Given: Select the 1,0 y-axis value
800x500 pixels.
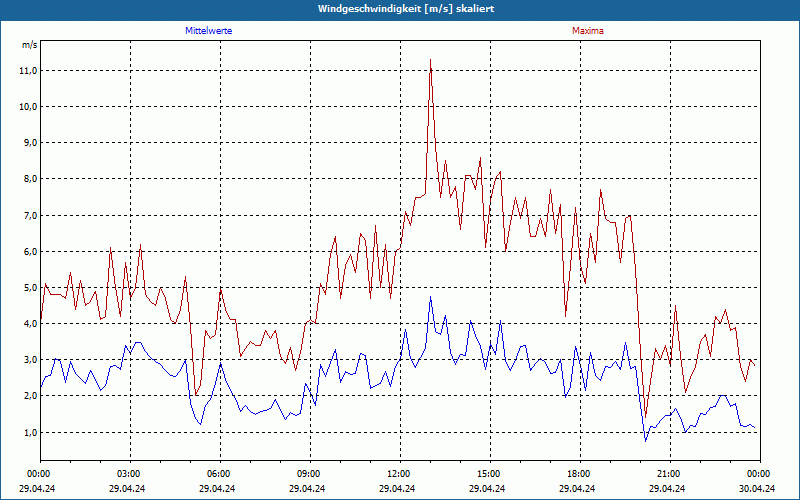Looking at the screenshot, I should [31, 432].
